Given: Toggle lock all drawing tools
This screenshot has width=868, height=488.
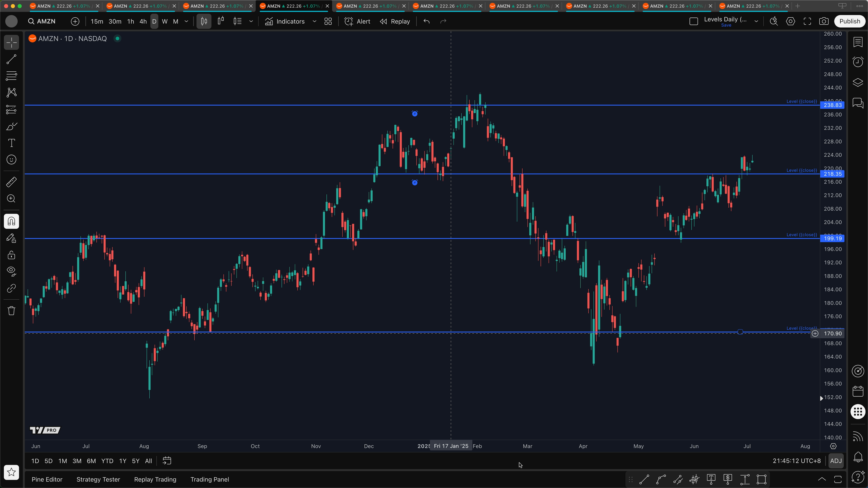Looking at the screenshot, I should point(12,255).
